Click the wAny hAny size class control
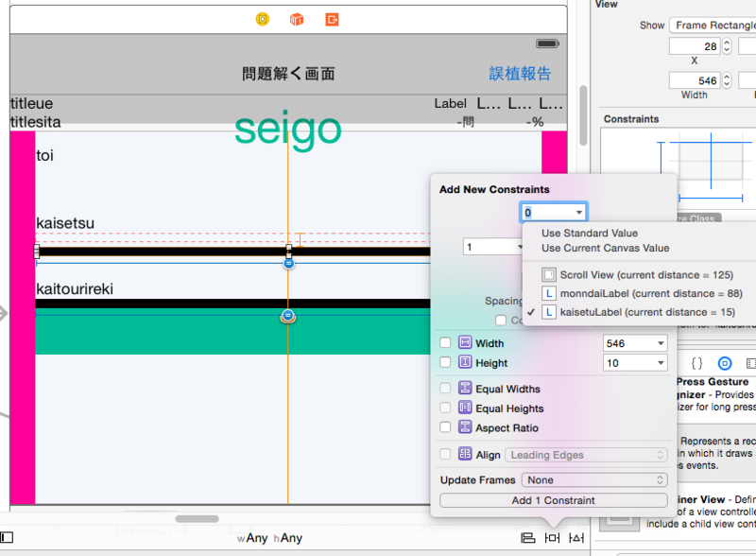This screenshot has width=756, height=556. click(269, 538)
